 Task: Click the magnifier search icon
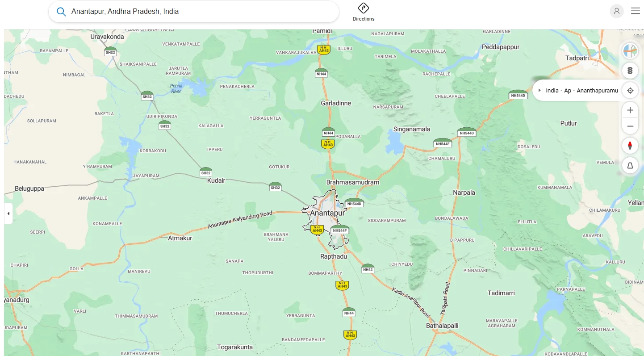61,12
